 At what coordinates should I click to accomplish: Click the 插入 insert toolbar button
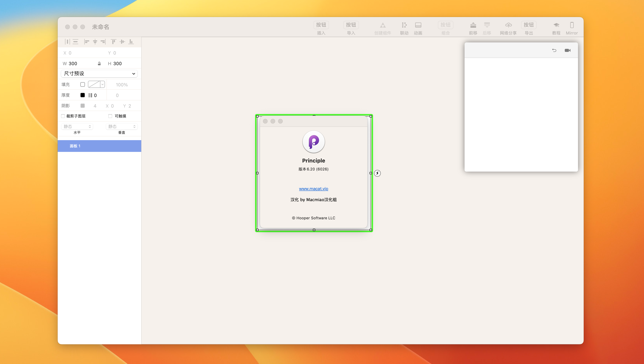(x=321, y=25)
